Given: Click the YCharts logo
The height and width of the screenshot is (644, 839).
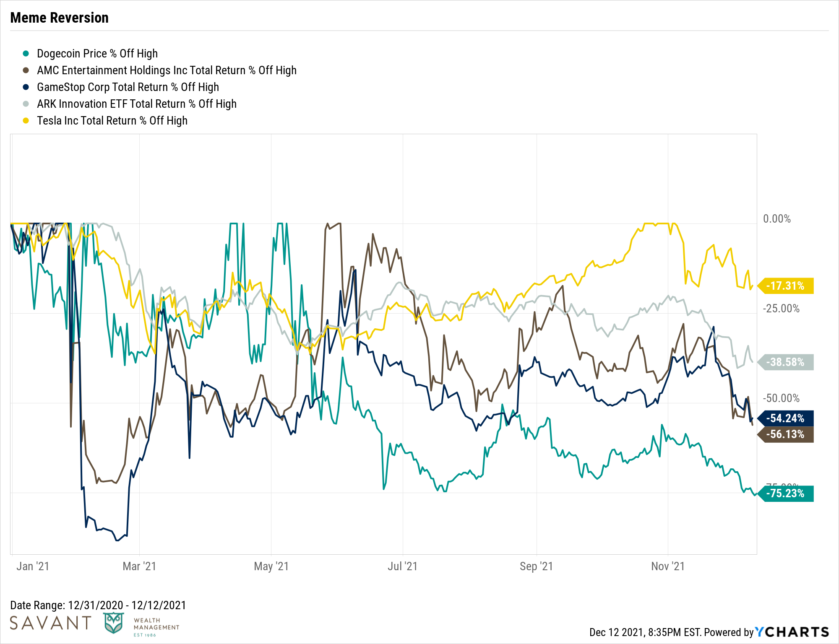Looking at the screenshot, I should point(792,632).
